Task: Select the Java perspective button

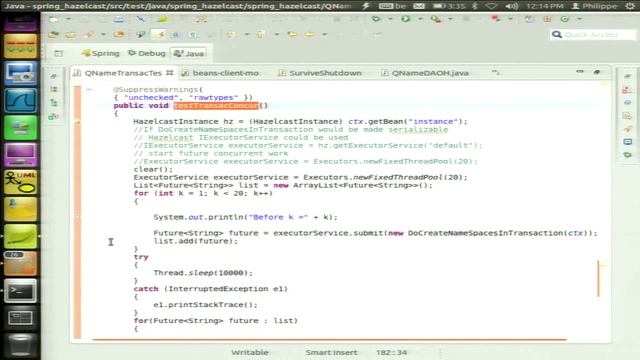Action: click(189, 53)
